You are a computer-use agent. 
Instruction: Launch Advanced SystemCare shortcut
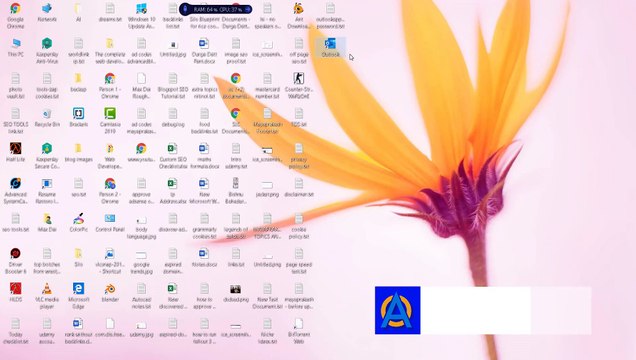(15, 191)
